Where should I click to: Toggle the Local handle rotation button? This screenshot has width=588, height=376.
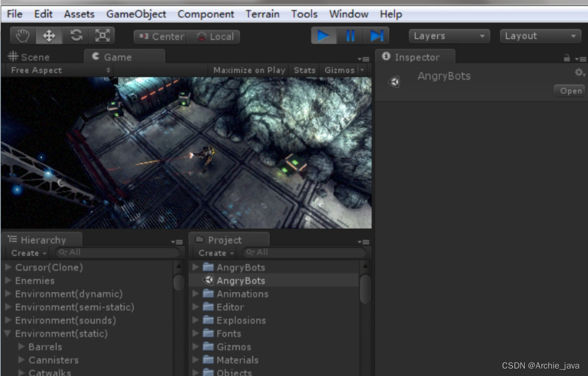click(213, 37)
